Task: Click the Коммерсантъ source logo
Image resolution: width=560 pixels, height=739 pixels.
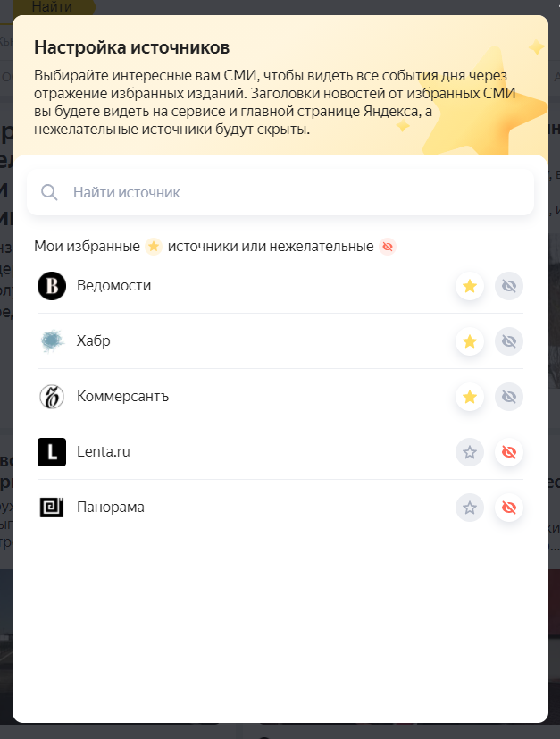Action: tap(52, 397)
